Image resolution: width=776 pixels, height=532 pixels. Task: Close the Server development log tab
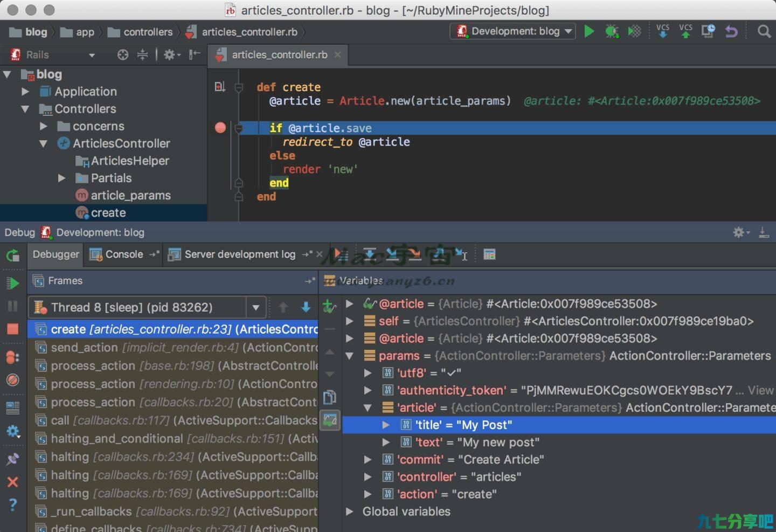319,254
